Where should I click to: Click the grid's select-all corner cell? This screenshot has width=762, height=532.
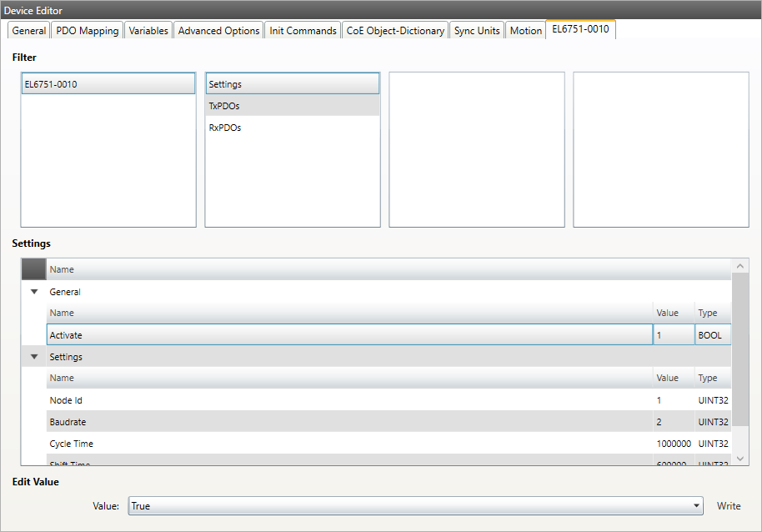coord(34,269)
